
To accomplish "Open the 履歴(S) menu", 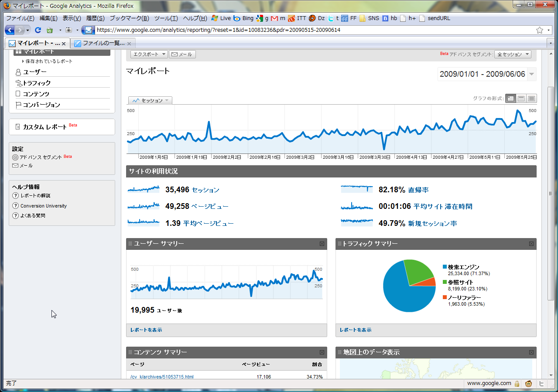I will click(95, 18).
